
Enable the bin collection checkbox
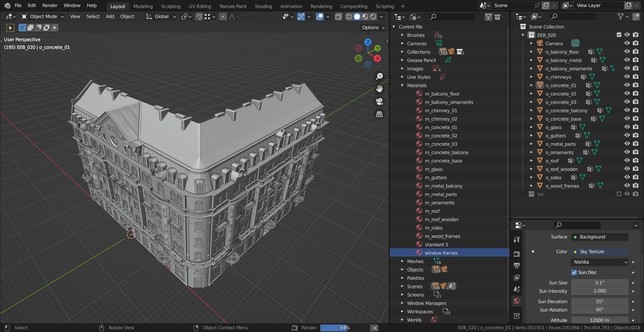[619, 194]
